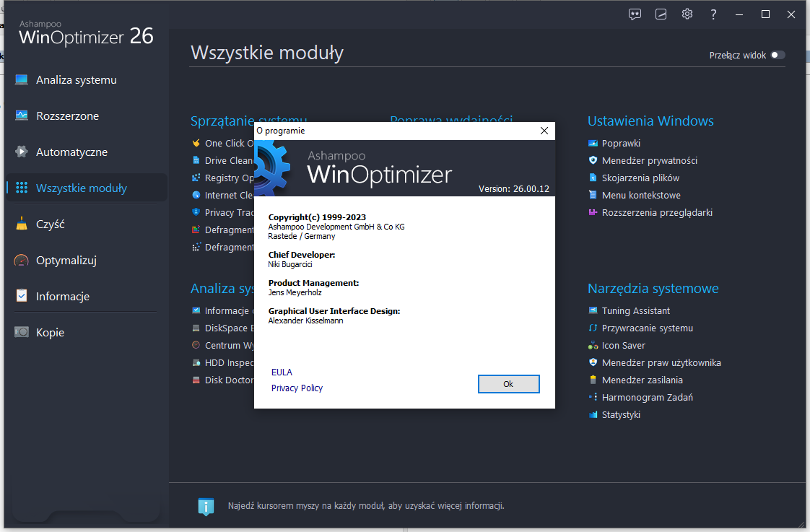The image size is (810, 532).
Task: Click the Wszystkie moduły grid icon
Action: click(21, 188)
